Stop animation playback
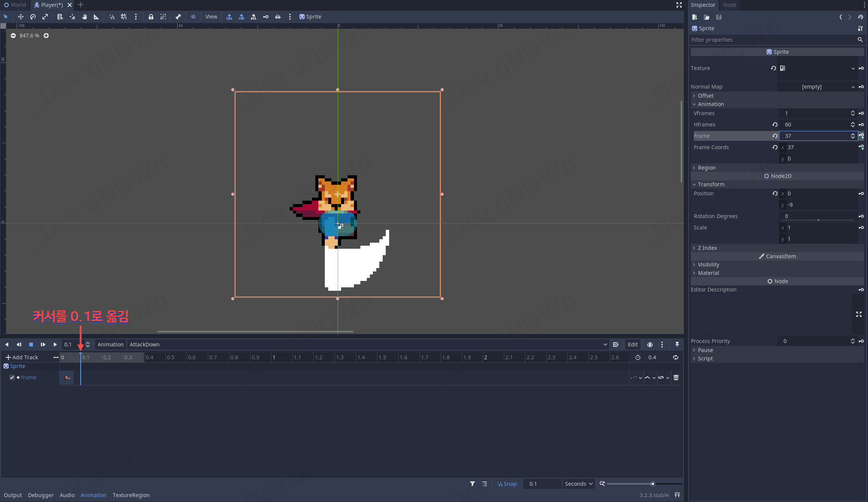 31,345
